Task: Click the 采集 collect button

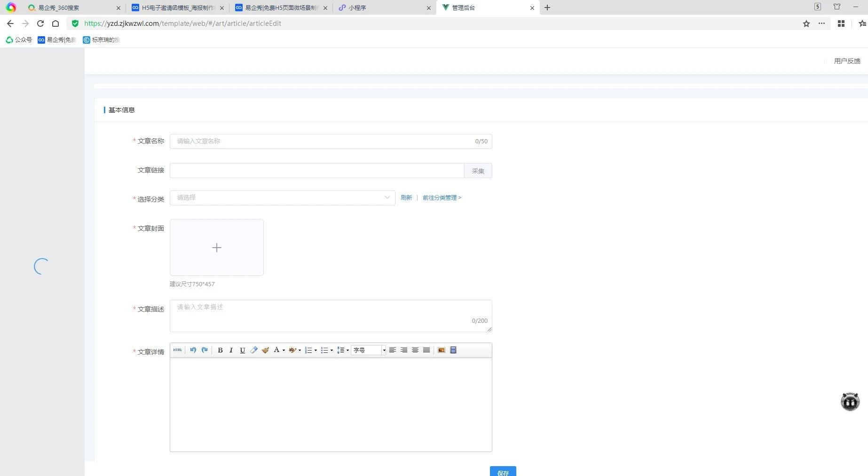Action: pos(478,171)
